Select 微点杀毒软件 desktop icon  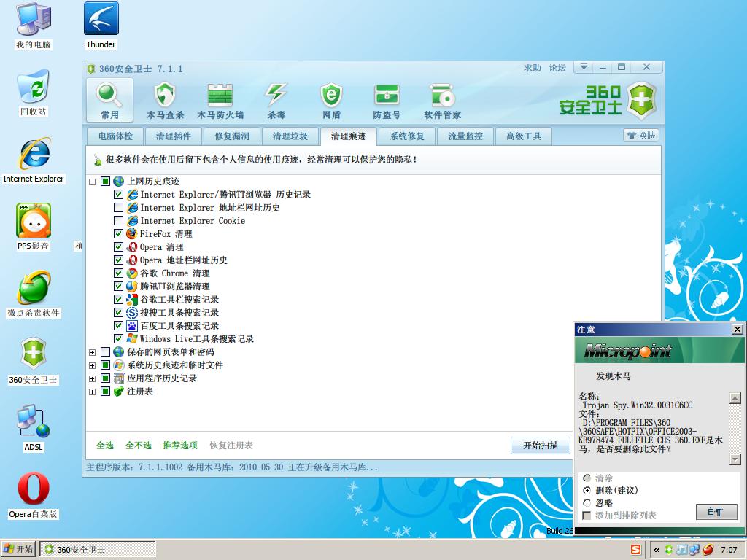coord(34,294)
